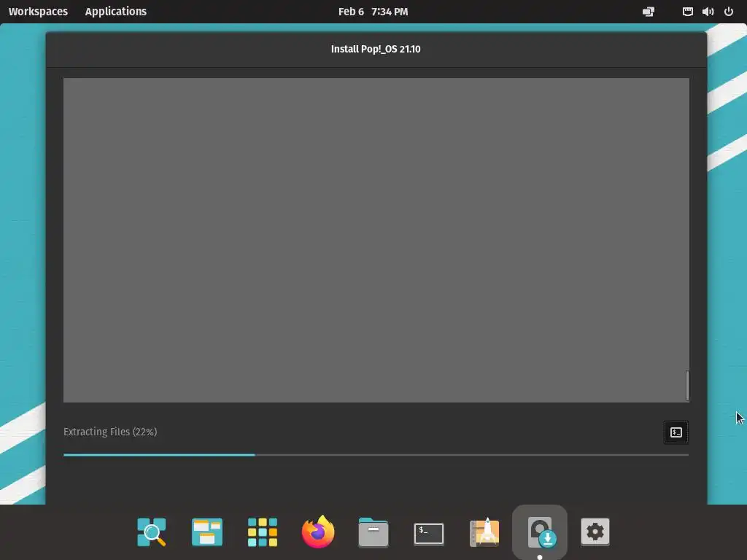
Task: Open the Applications menu
Action: [x=116, y=12]
